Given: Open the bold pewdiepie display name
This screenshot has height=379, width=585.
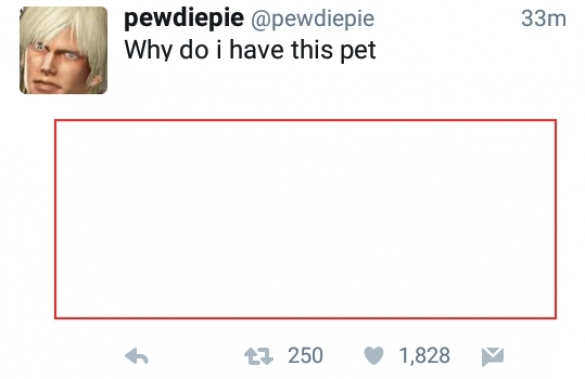Looking at the screenshot, I should [184, 18].
